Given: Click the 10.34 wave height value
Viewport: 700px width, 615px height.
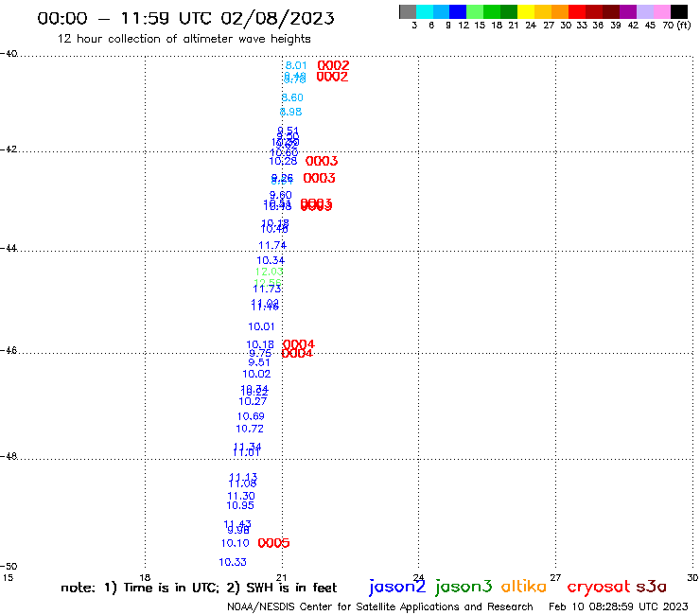Looking at the screenshot, I should [271, 260].
